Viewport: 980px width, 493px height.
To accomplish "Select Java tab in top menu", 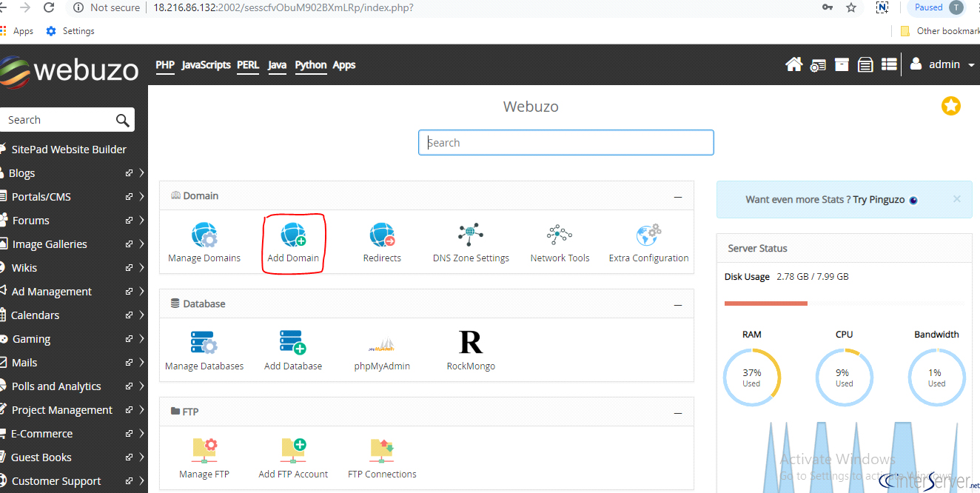I will tap(277, 65).
